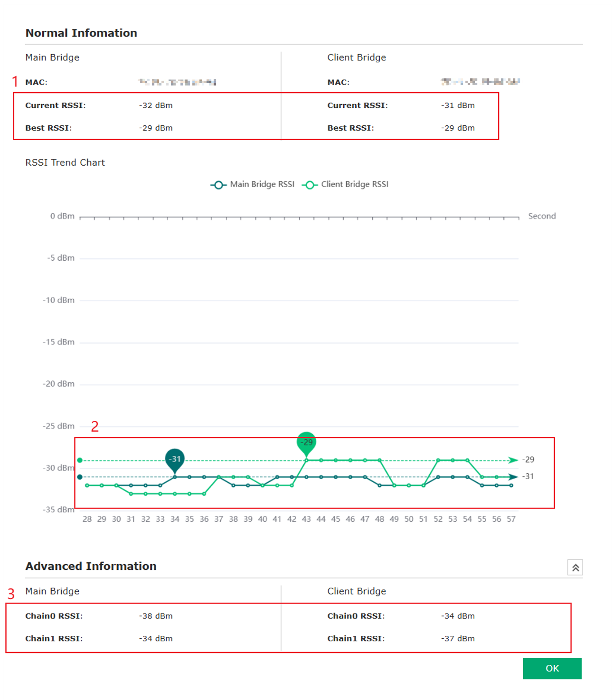Click the Main Bridge blurred MAC address
This screenshot has width=612, height=700.
click(x=177, y=82)
